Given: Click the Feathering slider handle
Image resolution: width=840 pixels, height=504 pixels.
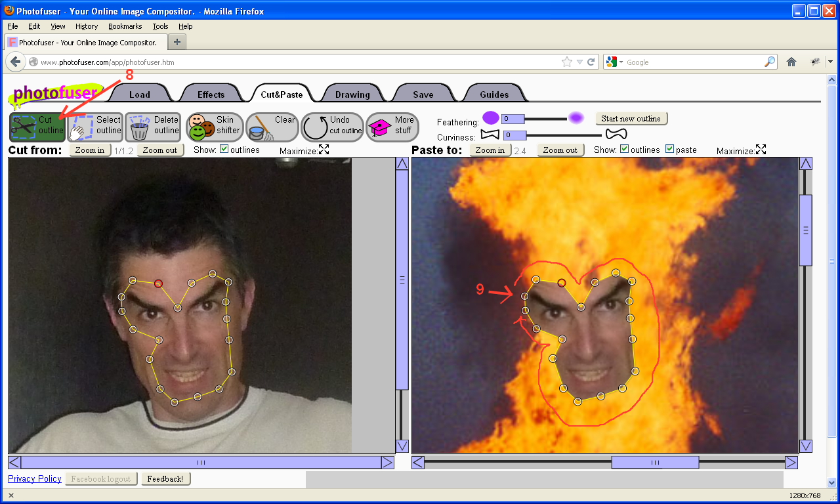Looking at the screenshot, I should pos(513,119).
